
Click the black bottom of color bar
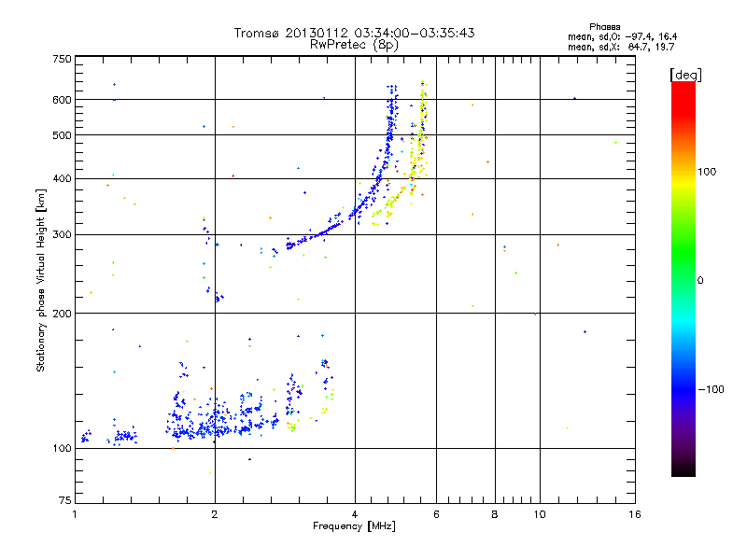(x=684, y=469)
